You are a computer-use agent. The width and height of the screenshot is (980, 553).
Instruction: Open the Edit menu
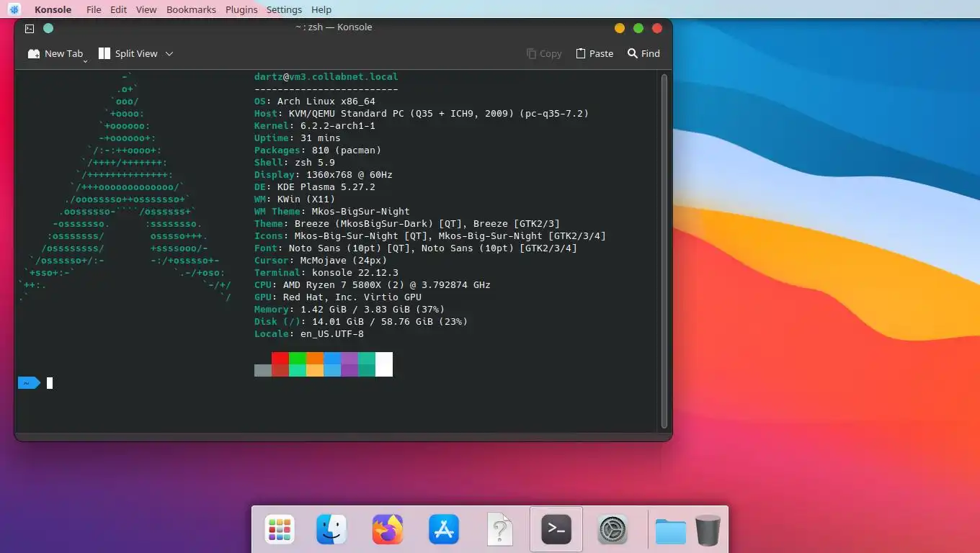point(118,9)
